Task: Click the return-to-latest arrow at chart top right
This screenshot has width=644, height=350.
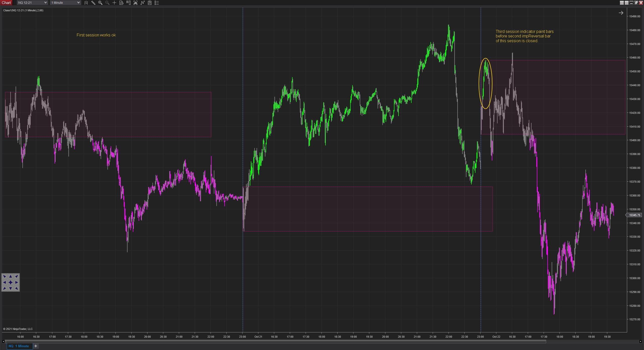Action: tap(621, 13)
